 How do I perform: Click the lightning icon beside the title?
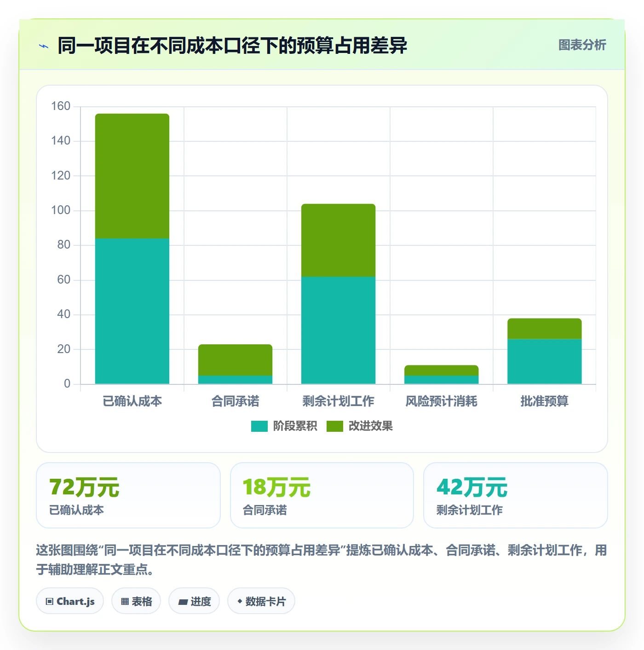44,46
